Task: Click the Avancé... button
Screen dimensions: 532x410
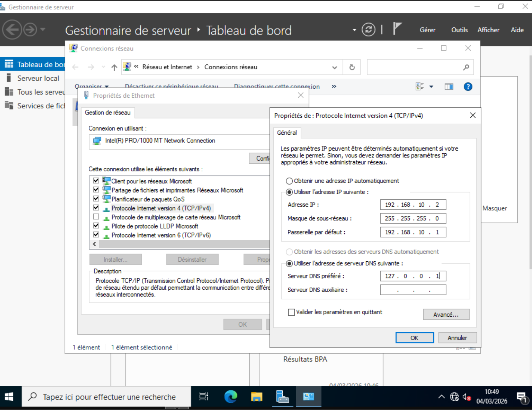Action: (x=446, y=314)
